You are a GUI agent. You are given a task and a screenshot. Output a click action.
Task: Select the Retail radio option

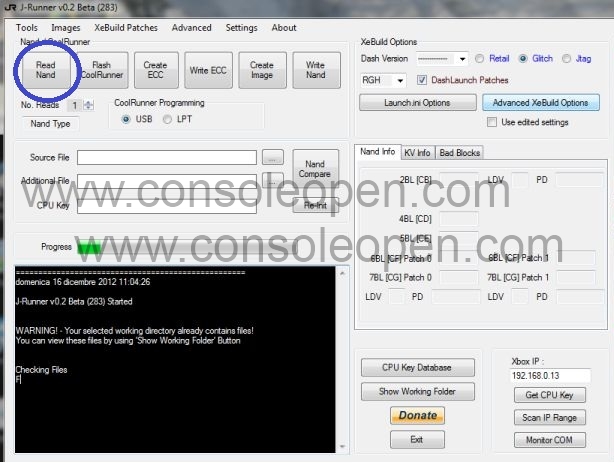(479, 59)
